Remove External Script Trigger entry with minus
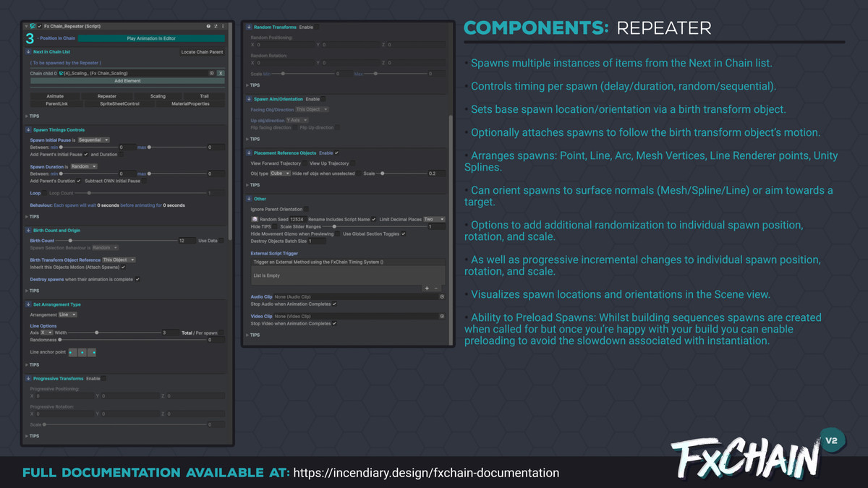The image size is (868, 488). 435,288
